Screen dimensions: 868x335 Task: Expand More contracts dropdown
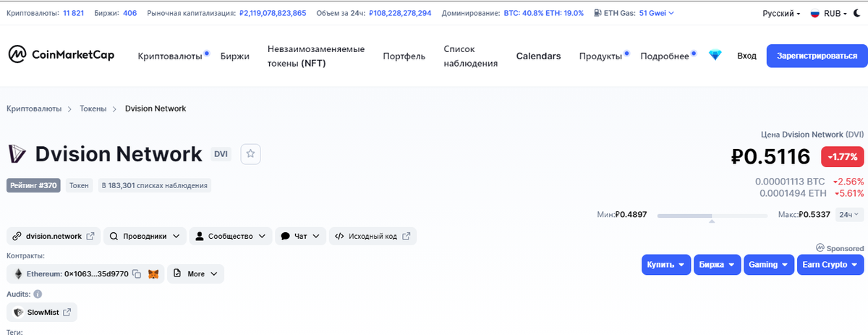(x=196, y=274)
